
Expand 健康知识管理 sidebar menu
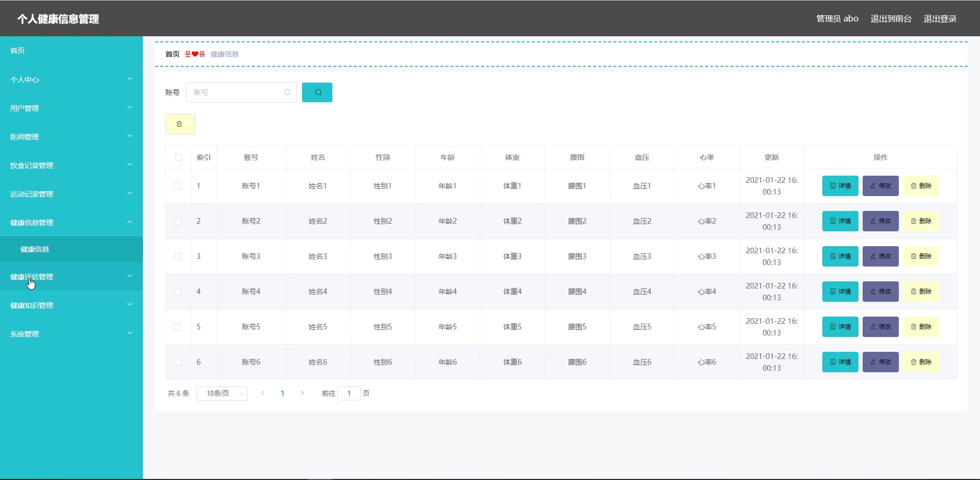(71, 305)
